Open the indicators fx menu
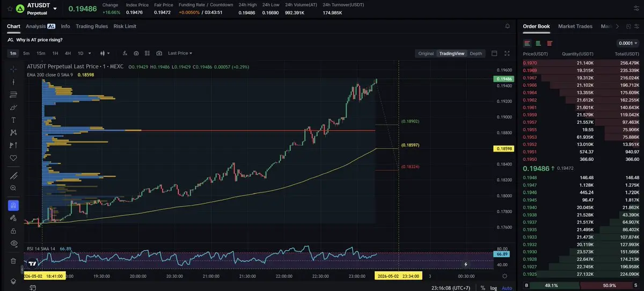 pos(125,53)
